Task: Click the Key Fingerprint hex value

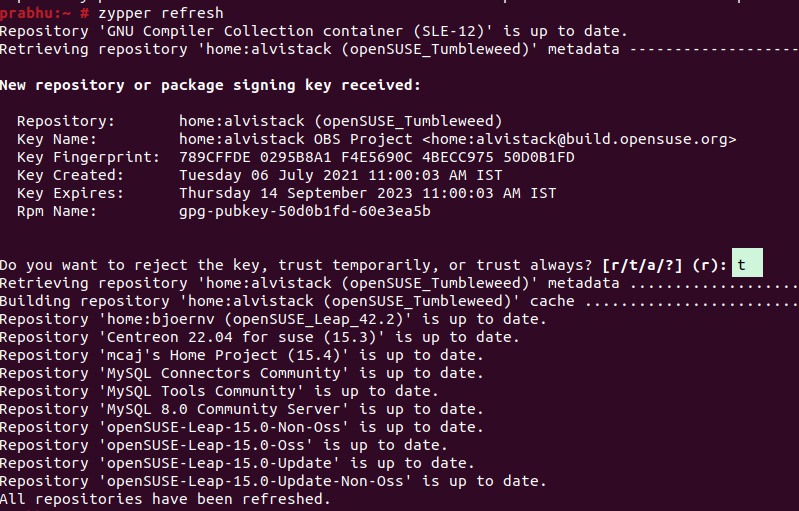Action: click(x=377, y=157)
